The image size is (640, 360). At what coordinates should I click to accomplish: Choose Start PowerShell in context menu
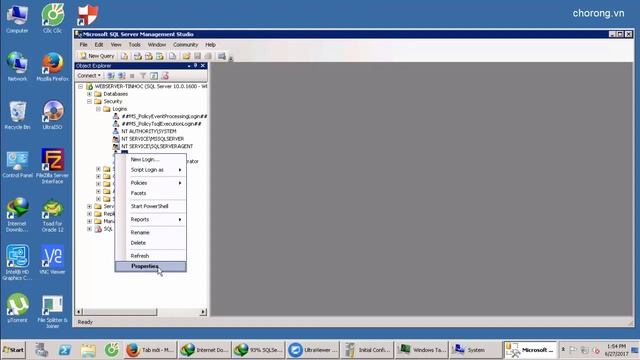coord(151,206)
